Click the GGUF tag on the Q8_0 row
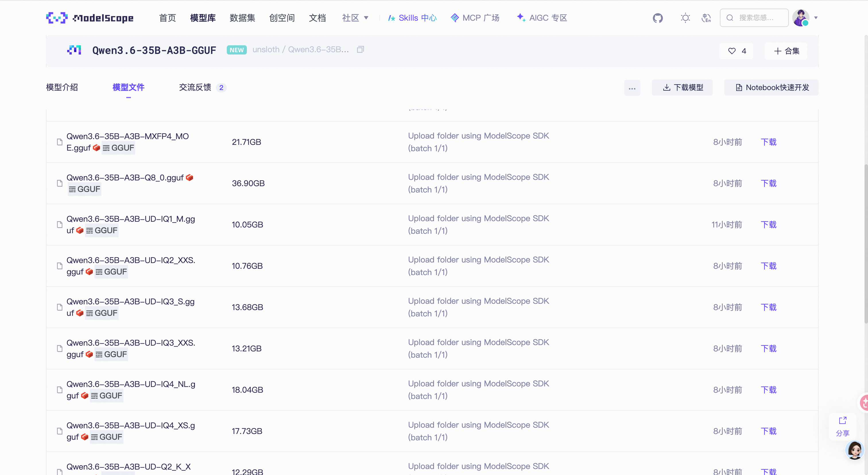The width and height of the screenshot is (868, 475). [x=84, y=190]
